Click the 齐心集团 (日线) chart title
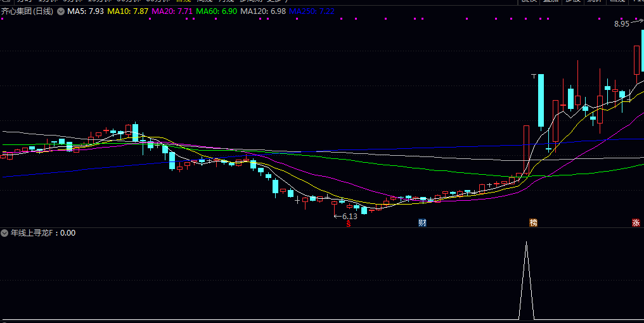644x323 pixels. tap(27, 11)
